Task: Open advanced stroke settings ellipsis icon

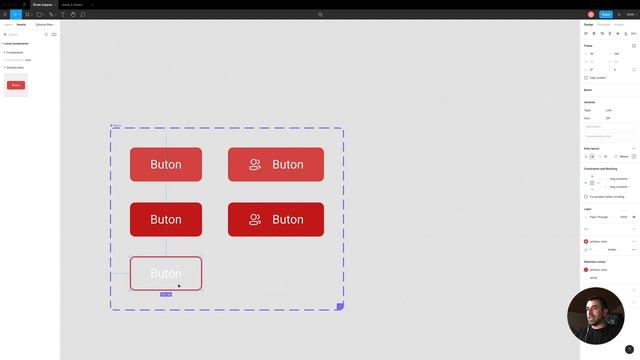Action: click(634, 249)
